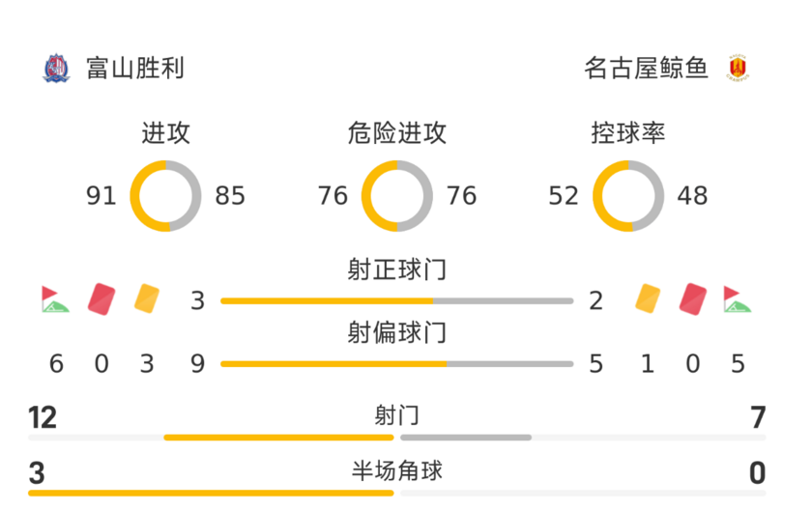Click the Toyama team crest logo
This screenshot has width=812, height=511.
(x=56, y=69)
